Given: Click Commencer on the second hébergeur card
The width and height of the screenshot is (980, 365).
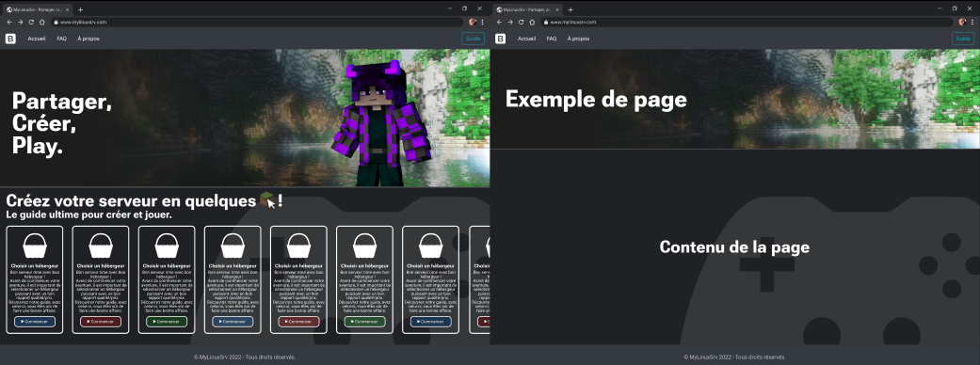Looking at the screenshot, I should click(101, 321).
